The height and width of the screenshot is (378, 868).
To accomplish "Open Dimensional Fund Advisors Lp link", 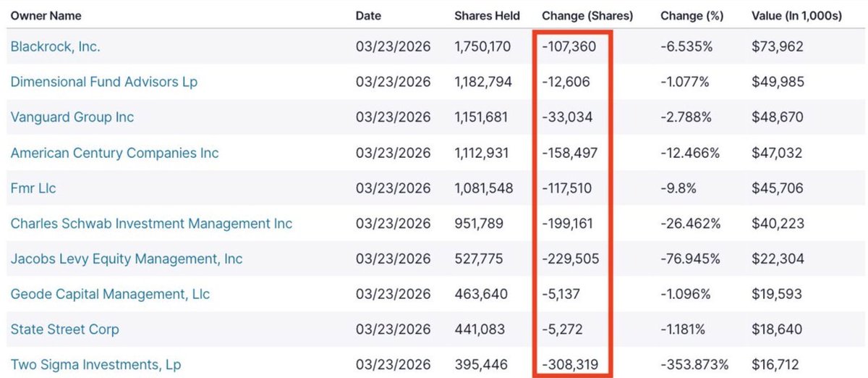I will 103,82.
